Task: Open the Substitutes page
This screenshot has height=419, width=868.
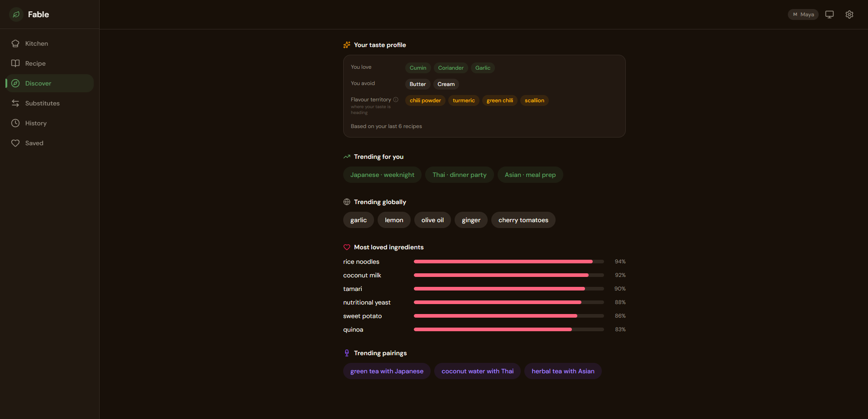Action: pyautogui.click(x=49, y=103)
